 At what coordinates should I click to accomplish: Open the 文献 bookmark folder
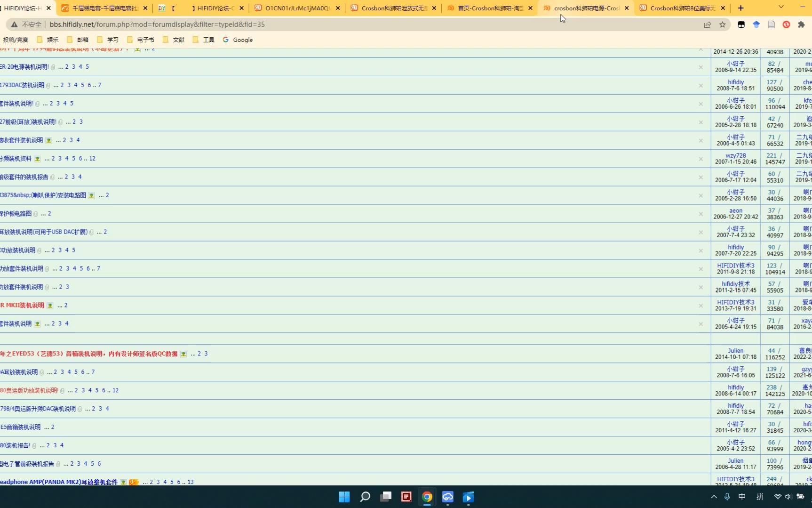point(174,40)
